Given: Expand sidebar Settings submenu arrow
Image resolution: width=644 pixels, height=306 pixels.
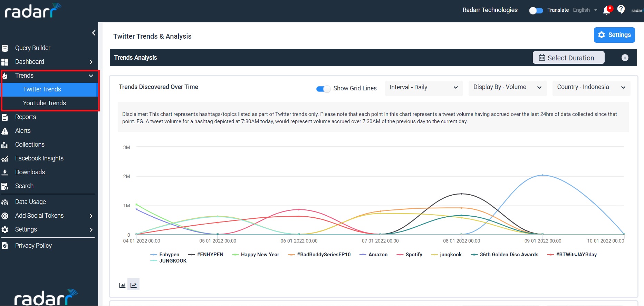Looking at the screenshot, I should [x=91, y=229].
